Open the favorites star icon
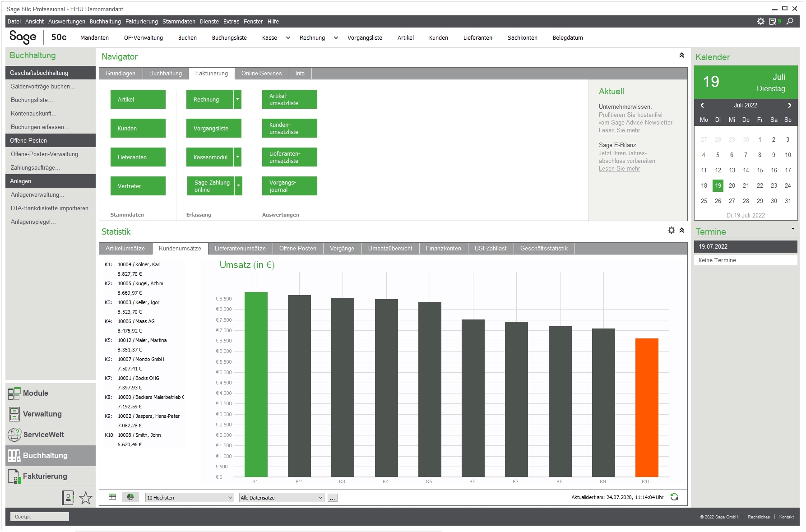806x532 pixels. (86, 498)
